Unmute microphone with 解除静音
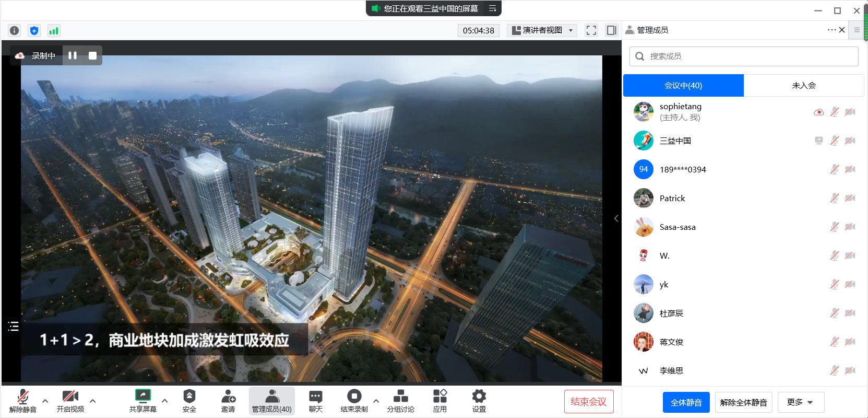 click(23, 401)
